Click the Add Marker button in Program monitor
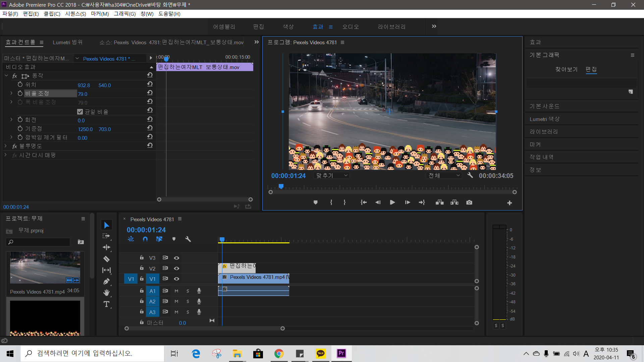Image resolution: width=644 pixels, height=362 pixels. (315, 202)
